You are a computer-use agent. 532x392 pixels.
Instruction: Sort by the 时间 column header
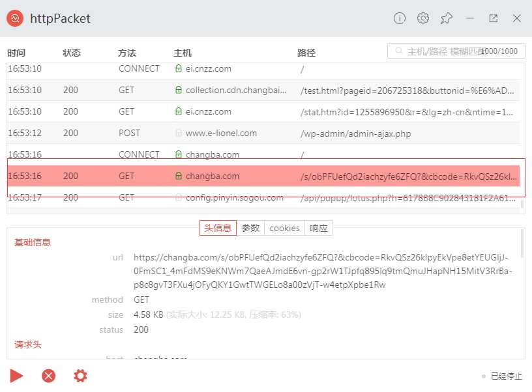click(16, 53)
